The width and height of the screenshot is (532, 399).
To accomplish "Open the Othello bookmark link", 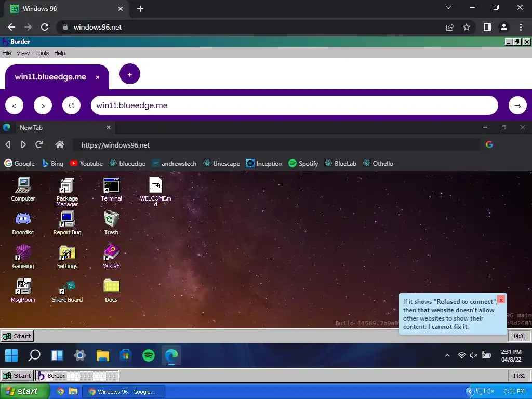I will 378,163.
